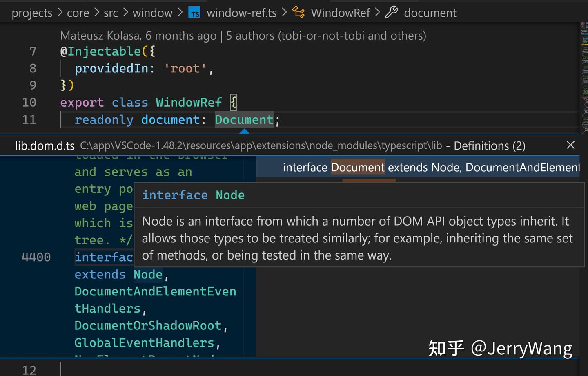
Task: Open the Node link in the hover popup
Action: pyautogui.click(x=230, y=195)
